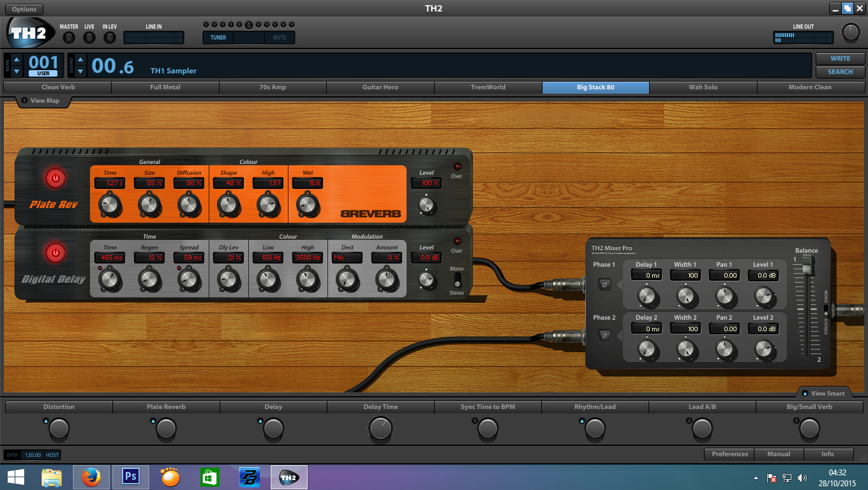Invert Phase 2 on the mixer
Image resolution: width=868 pixels, height=490 pixels.
[604, 336]
